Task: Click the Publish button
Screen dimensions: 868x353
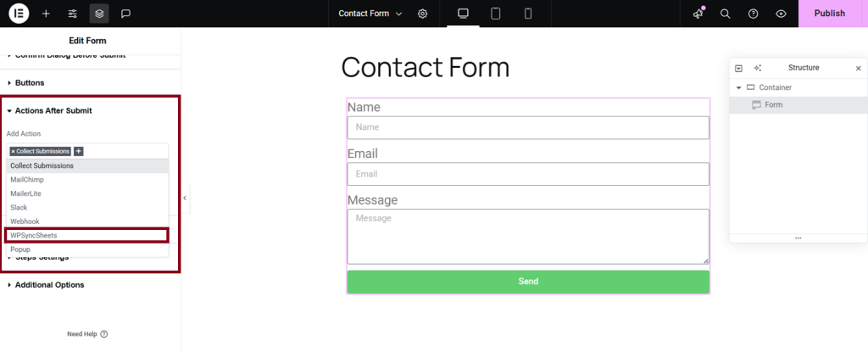Action: (x=829, y=14)
